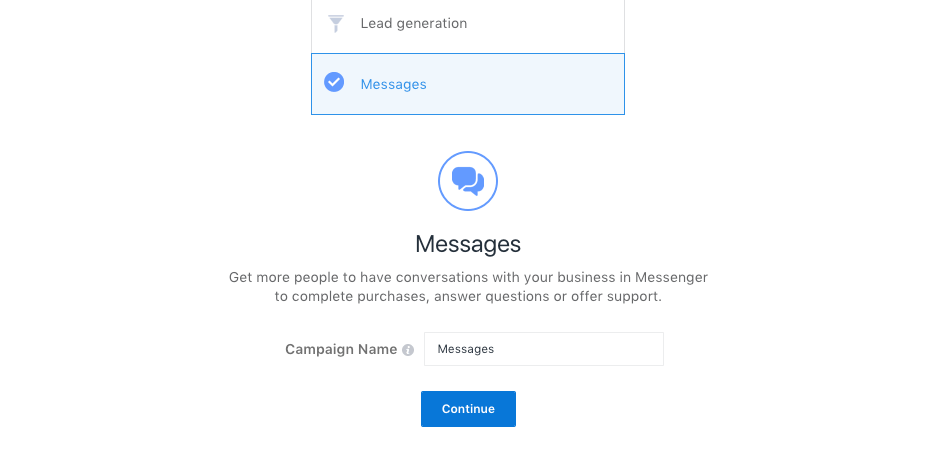Select the highlighted Messages objective label
This screenshot has width=938, height=450.
393,84
